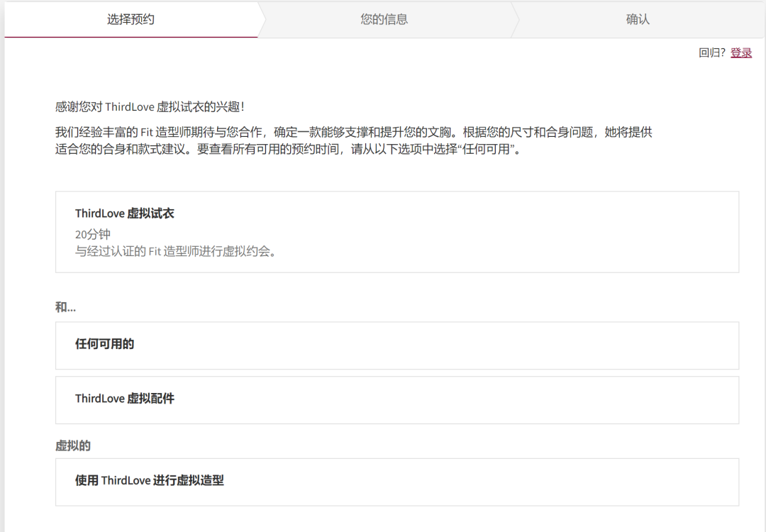Click the intro paragraph starting 我们经验丰富的
Image resolution: width=766 pixels, height=532 pixels.
(x=353, y=133)
